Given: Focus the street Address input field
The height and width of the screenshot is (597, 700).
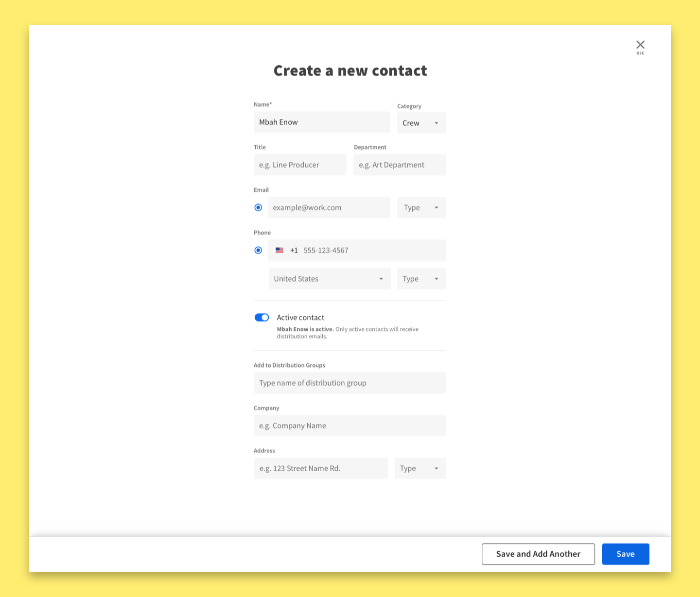Looking at the screenshot, I should point(320,468).
